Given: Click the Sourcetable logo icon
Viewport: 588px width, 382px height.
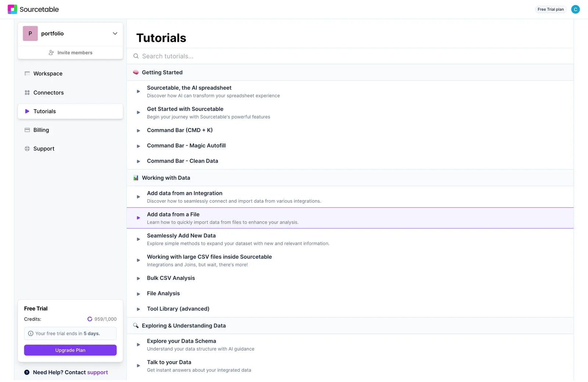Looking at the screenshot, I should pyautogui.click(x=12, y=9).
